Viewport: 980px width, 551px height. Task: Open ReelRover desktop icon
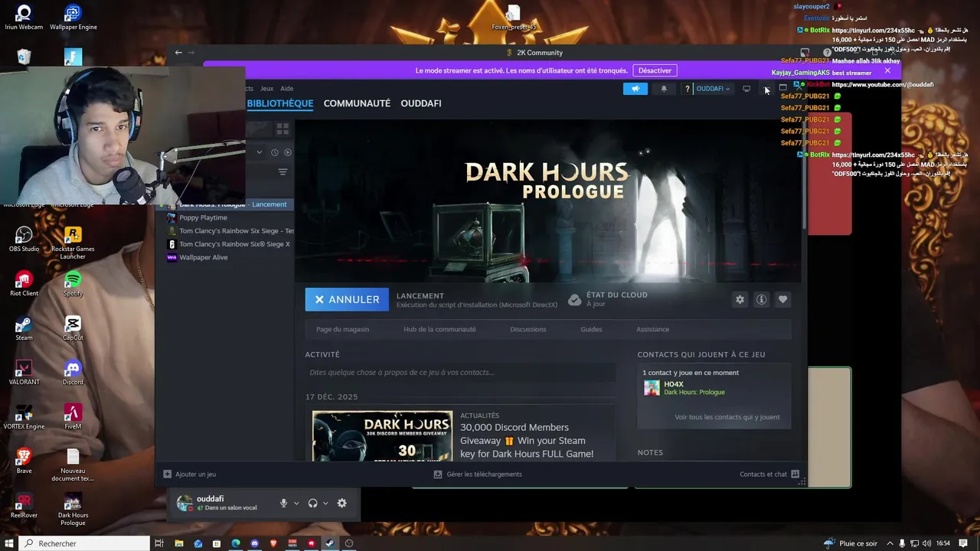(x=24, y=506)
